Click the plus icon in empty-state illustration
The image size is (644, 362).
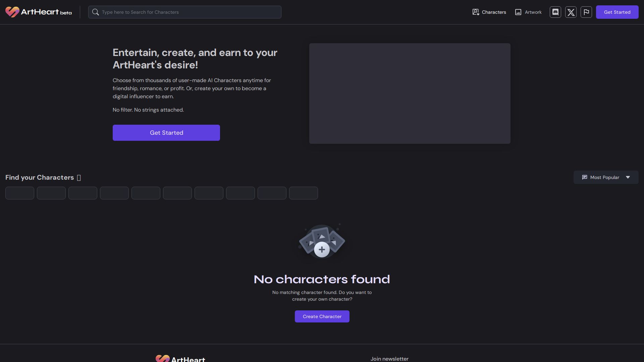tap(322, 250)
